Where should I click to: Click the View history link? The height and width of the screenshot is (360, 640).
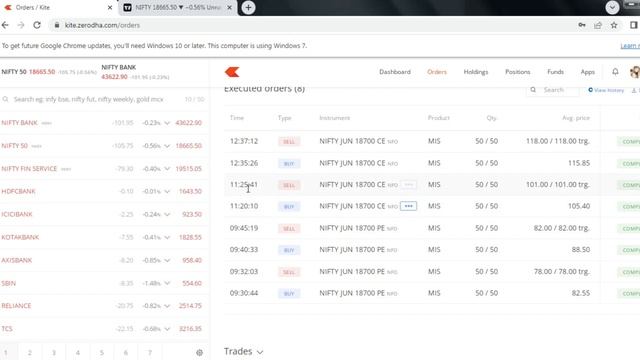606,90
